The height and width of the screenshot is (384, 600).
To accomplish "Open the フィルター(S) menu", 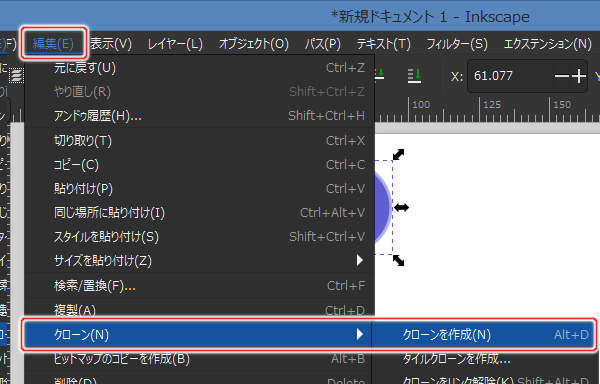I will (457, 44).
